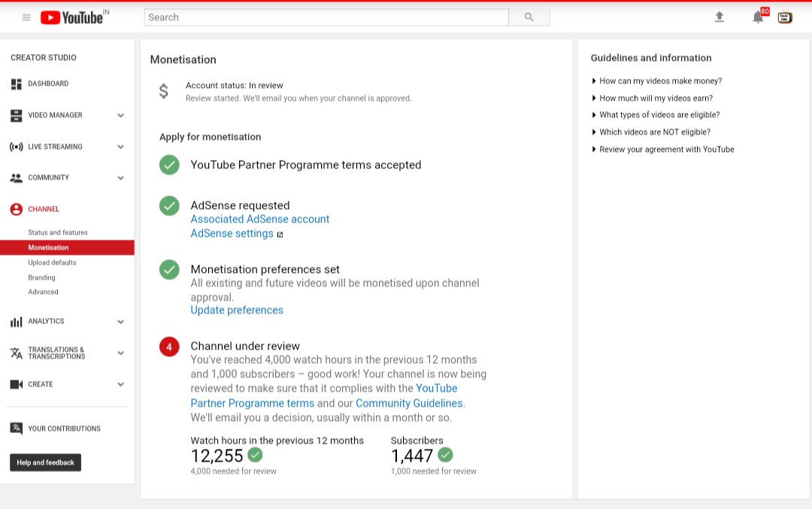
Task: Go to Dashboard in Creator Studio
Action: point(48,84)
